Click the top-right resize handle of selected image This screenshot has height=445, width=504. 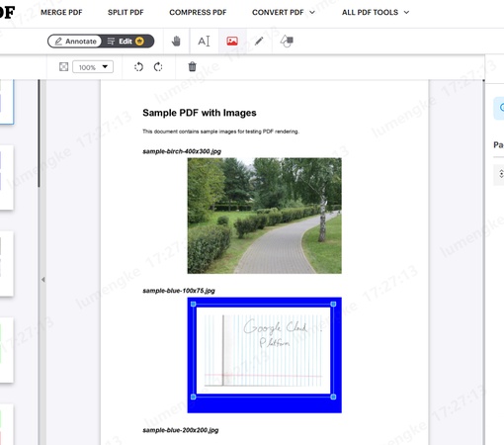tap(333, 304)
